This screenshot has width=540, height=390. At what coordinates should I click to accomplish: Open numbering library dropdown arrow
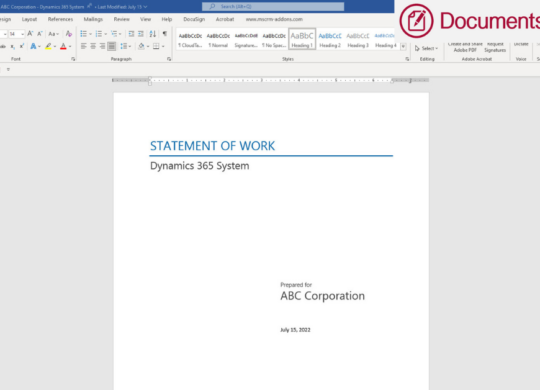[x=105, y=34]
